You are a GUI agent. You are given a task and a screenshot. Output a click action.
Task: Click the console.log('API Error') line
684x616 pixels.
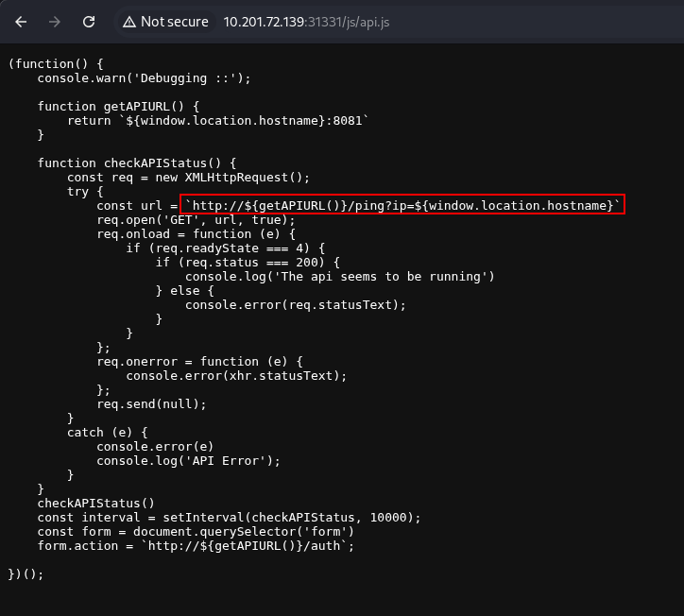click(189, 460)
